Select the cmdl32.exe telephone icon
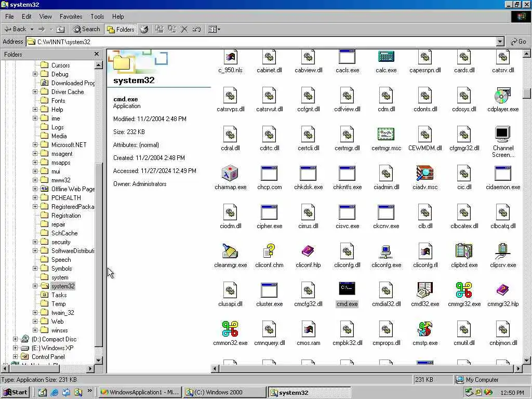Viewport: 532px width, 399px height. 425,290
